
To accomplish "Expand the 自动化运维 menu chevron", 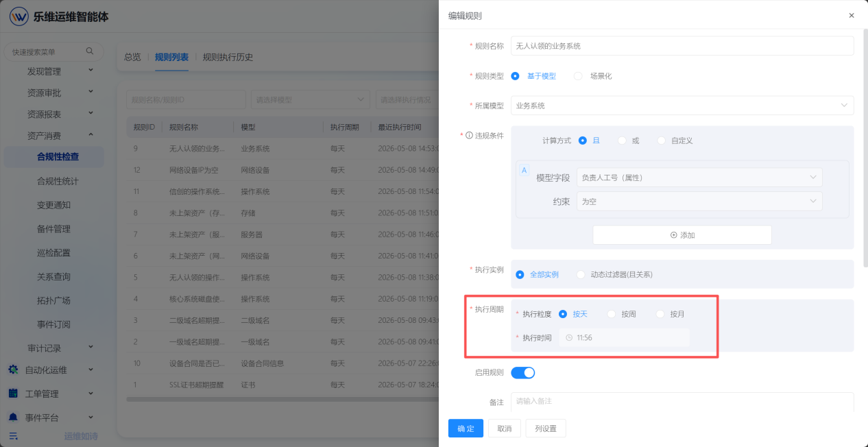I will (91, 370).
